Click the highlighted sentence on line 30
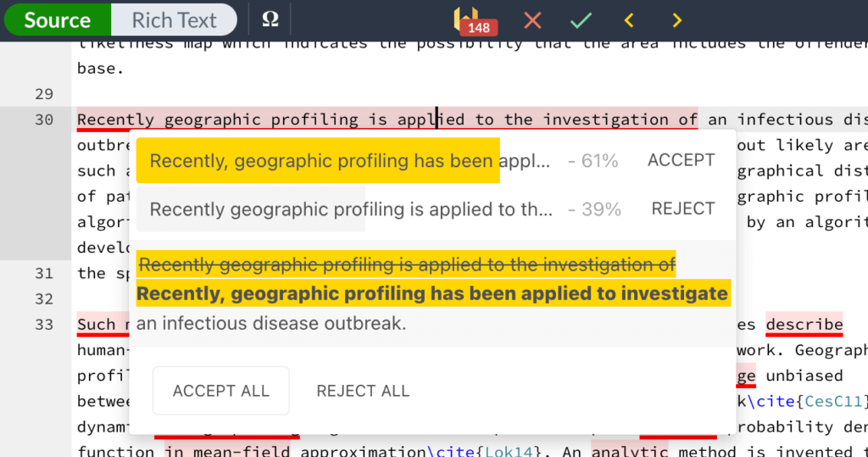 click(387, 120)
